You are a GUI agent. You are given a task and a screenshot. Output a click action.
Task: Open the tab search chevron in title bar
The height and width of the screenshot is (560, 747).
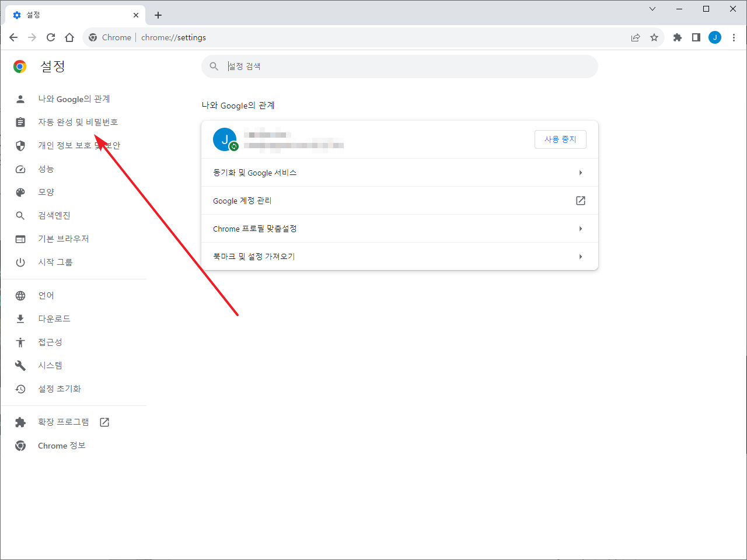pos(652,9)
